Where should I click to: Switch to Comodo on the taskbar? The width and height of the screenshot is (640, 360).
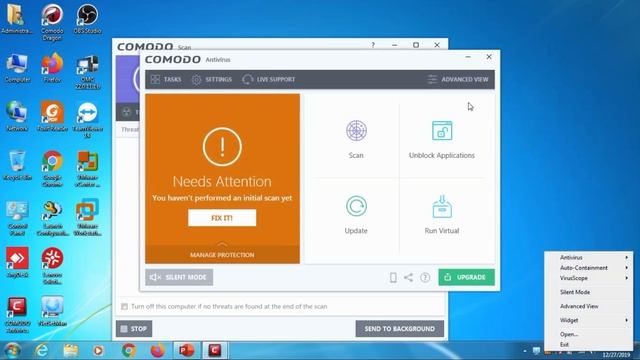click(x=215, y=351)
